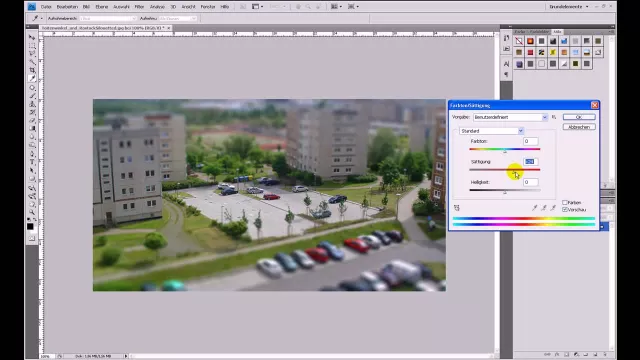Click the Sättigung slider track
Viewport: 640px width, 360px height.
click(505, 170)
